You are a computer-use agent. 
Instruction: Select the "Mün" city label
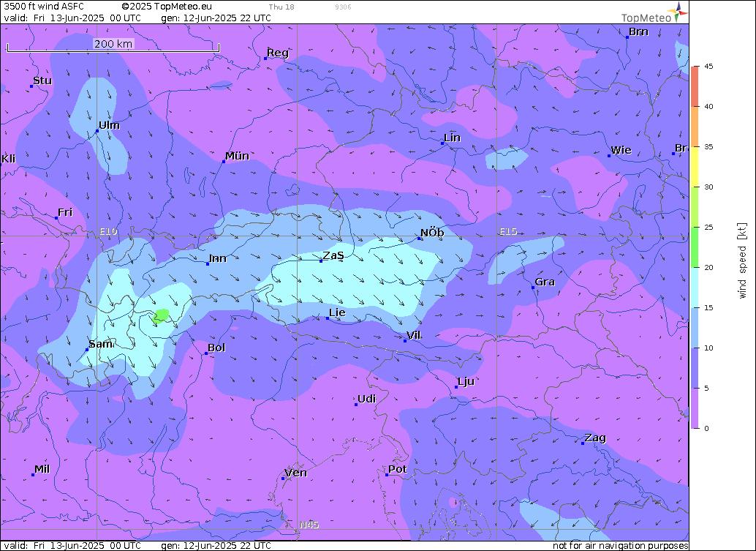pyautogui.click(x=237, y=156)
